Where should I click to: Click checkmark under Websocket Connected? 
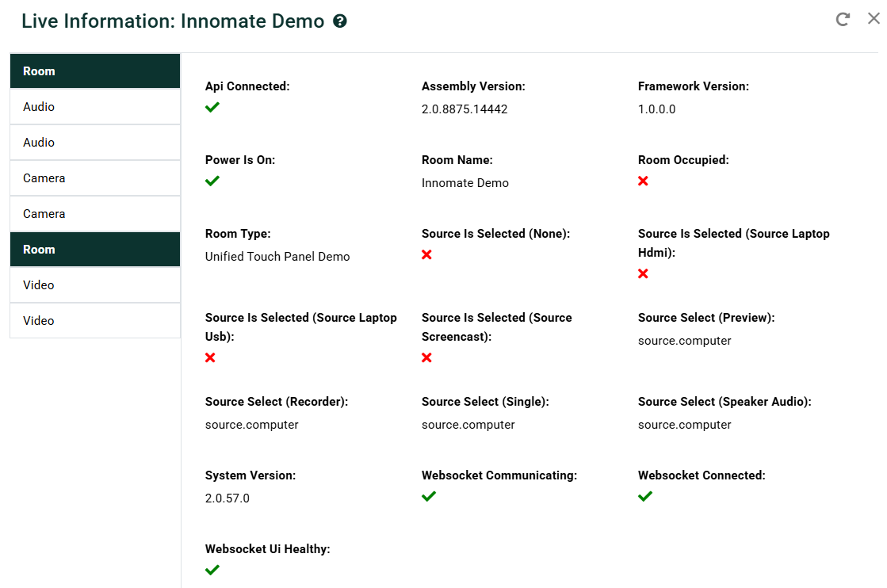pos(645,496)
